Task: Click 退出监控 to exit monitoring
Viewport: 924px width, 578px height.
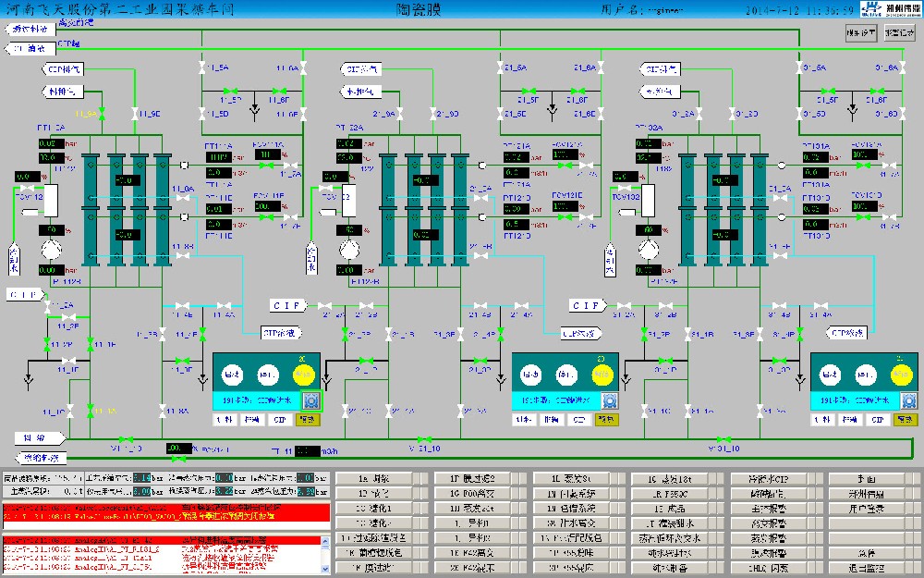Action: point(867,568)
